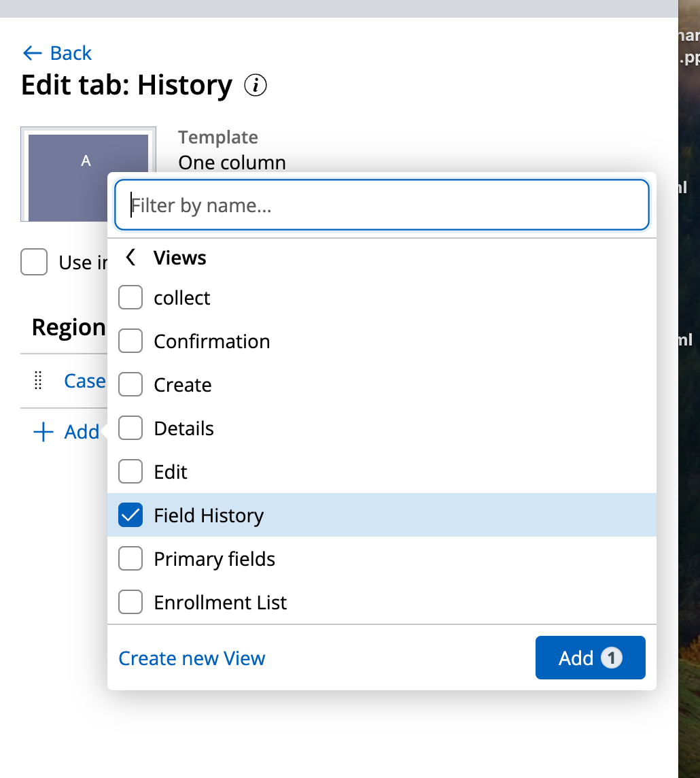Screen dimensions: 700x778
Task: Enable the Edit view checkbox
Action: 130,471
